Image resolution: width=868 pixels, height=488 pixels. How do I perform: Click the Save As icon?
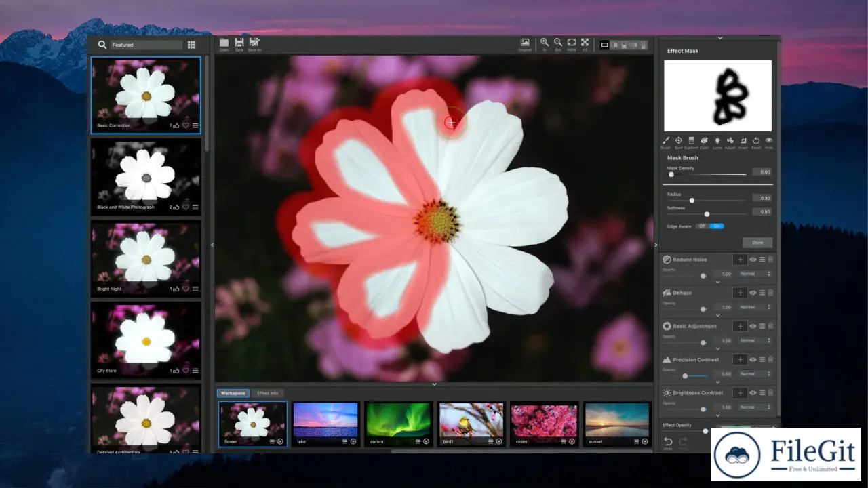pyautogui.click(x=255, y=43)
